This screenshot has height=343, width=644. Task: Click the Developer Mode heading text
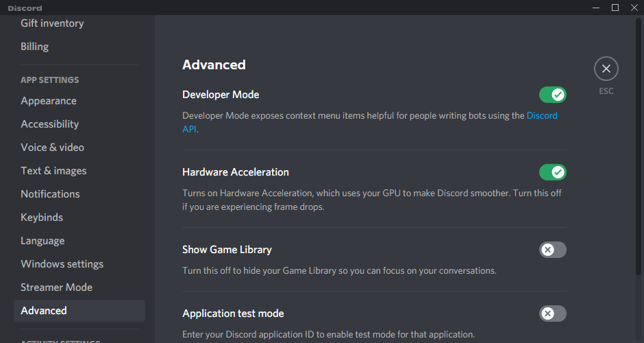point(221,95)
